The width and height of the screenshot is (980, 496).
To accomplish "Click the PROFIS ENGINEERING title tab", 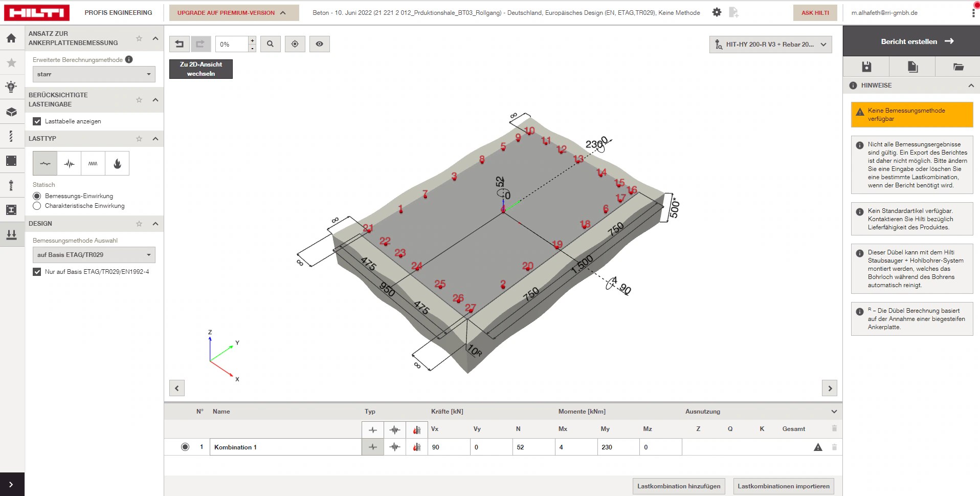I will click(x=118, y=13).
